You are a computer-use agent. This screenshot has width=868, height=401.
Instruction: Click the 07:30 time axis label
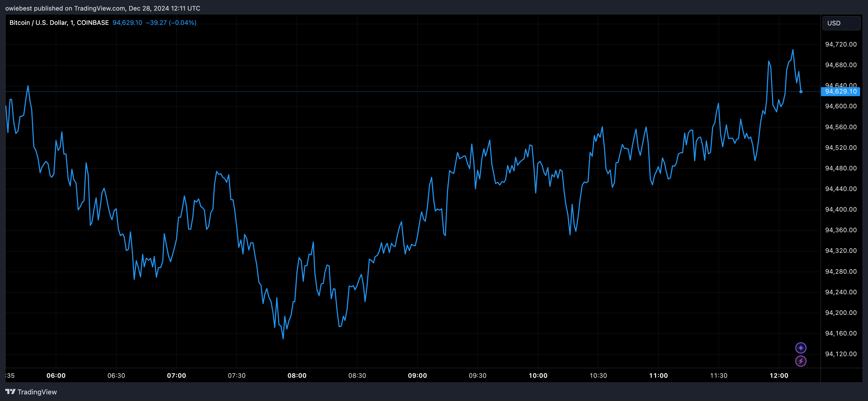[x=236, y=375]
